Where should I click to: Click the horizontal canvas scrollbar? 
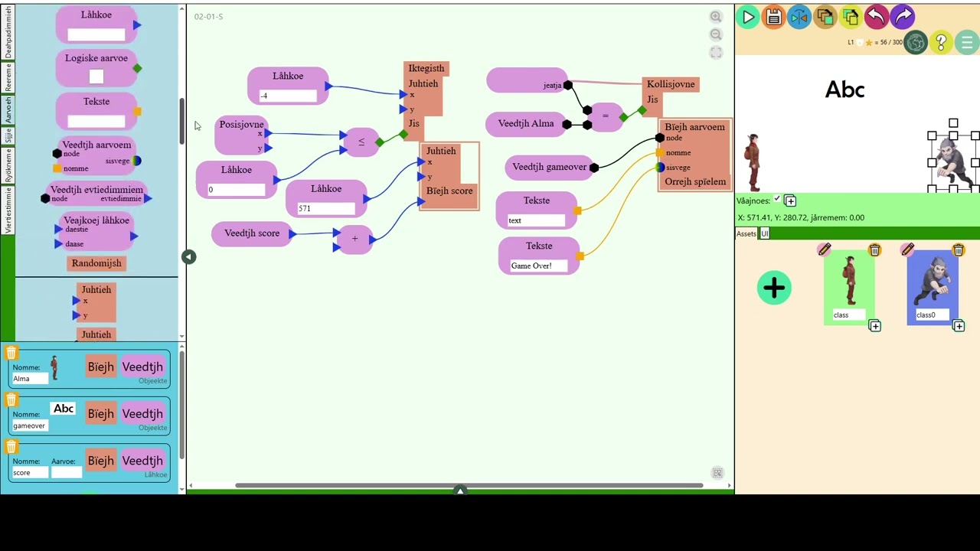[469, 485]
